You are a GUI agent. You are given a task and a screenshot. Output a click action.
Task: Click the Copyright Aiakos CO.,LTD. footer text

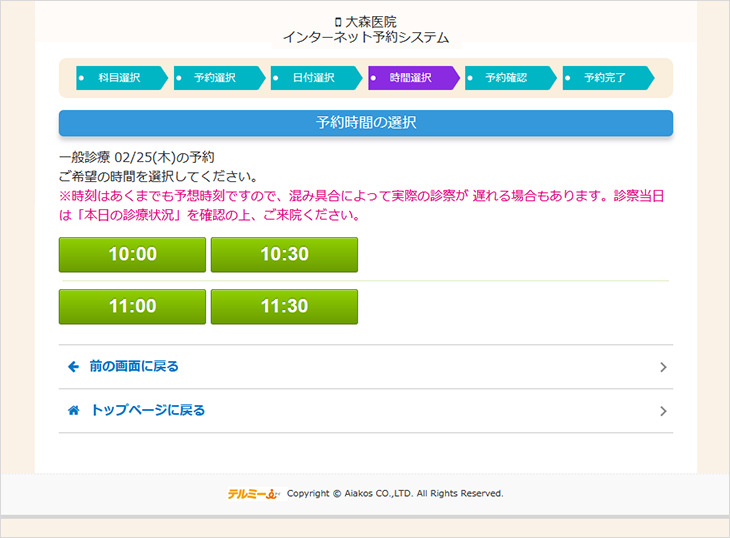(x=395, y=493)
